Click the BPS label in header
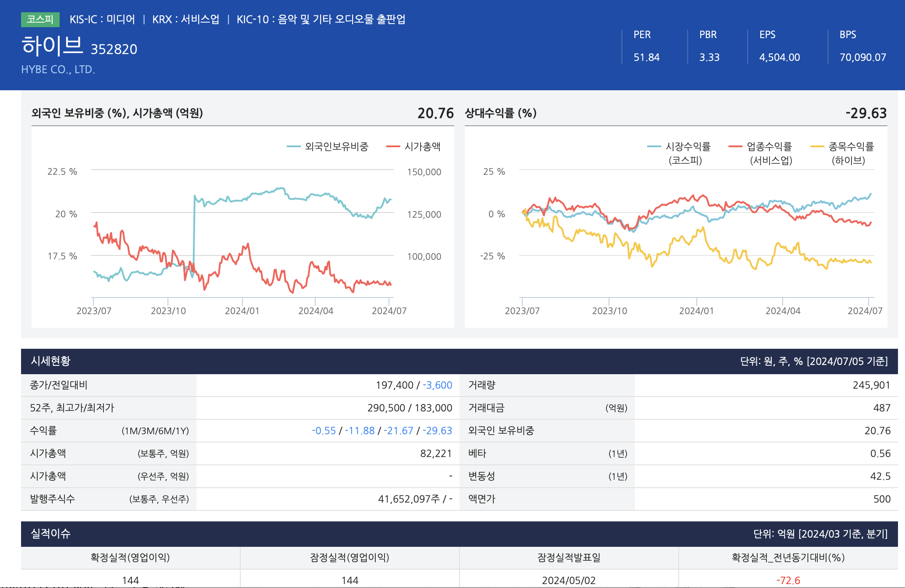The width and height of the screenshot is (905, 588). click(848, 35)
